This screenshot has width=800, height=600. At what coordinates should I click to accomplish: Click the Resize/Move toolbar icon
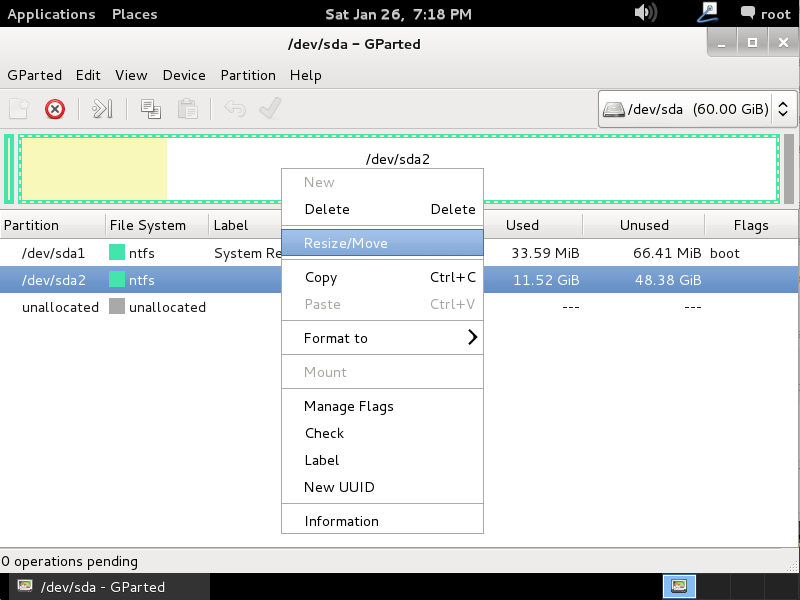click(x=102, y=109)
